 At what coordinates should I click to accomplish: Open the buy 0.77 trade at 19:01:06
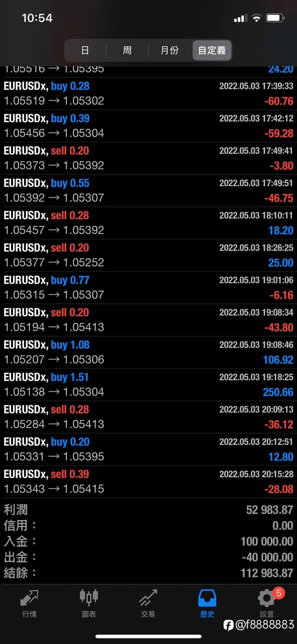pos(148,288)
